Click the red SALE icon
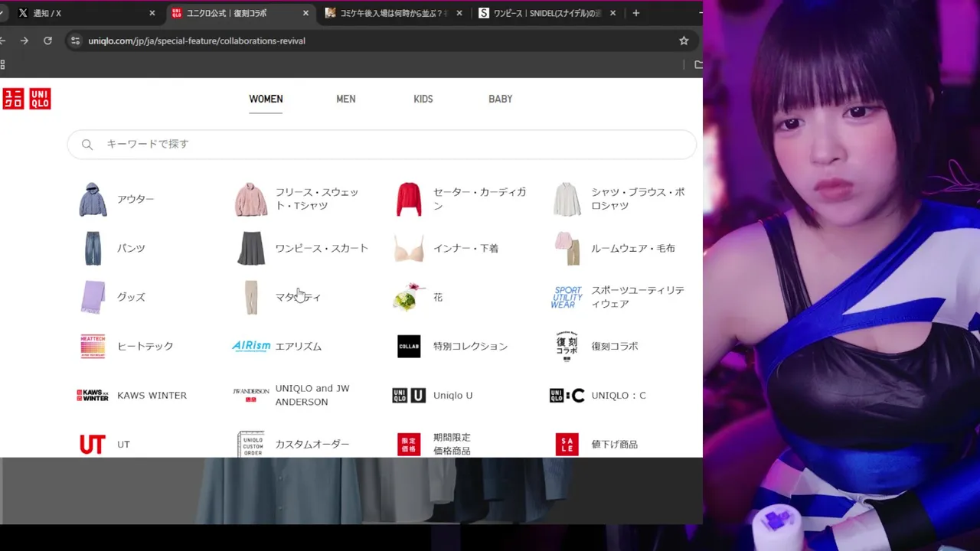Image resolution: width=980 pixels, height=551 pixels. click(x=567, y=444)
